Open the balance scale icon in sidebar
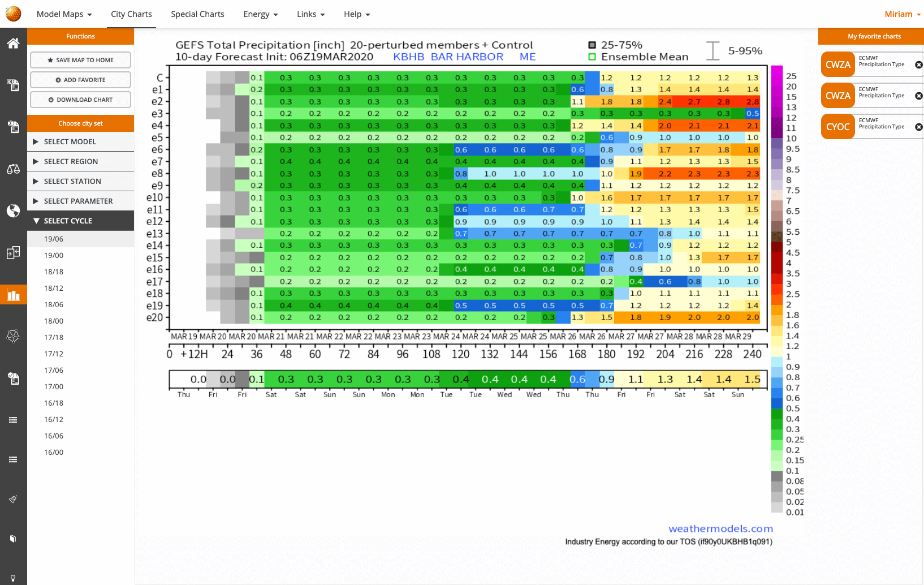 tap(13, 169)
